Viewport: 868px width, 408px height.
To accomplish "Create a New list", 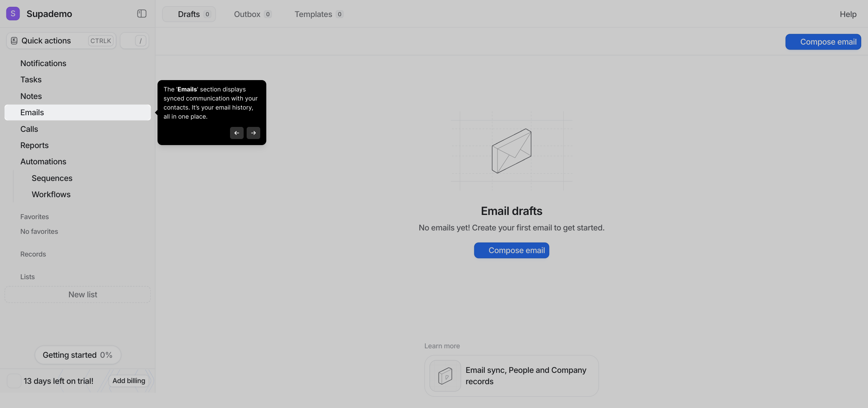I will [x=77, y=295].
